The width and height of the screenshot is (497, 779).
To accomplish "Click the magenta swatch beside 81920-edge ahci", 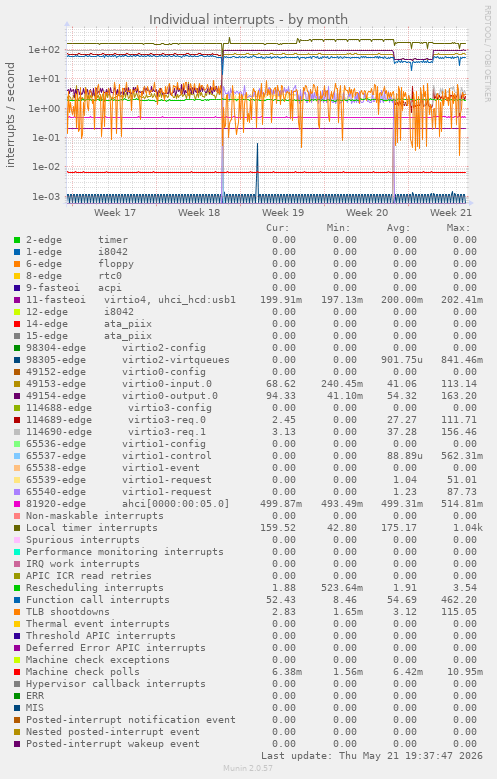I will pyautogui.click(x=17, y=504).
